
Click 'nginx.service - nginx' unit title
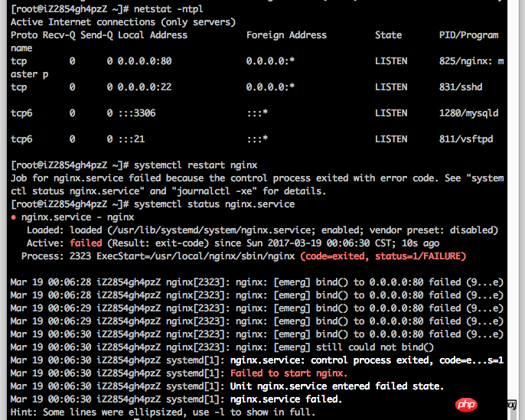(78, 217)
